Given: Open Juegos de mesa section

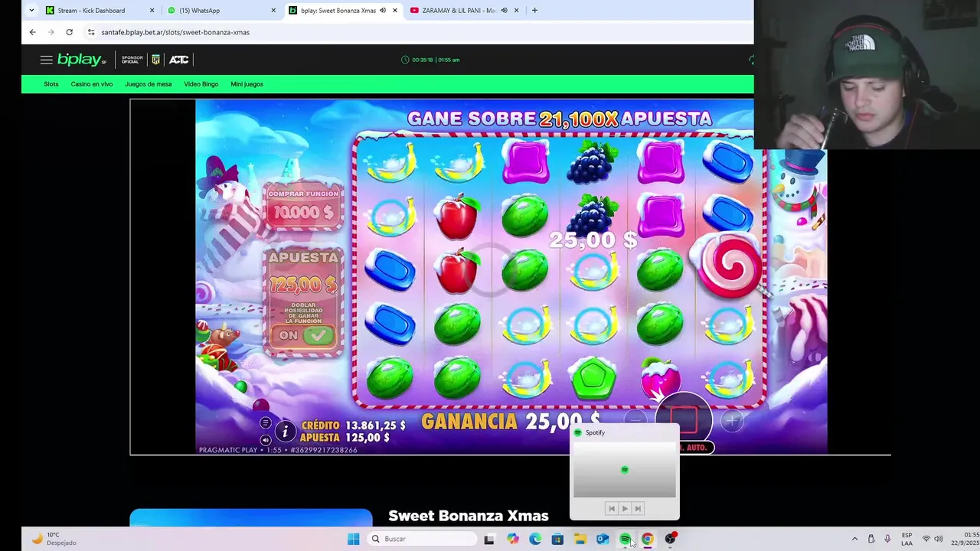Looking at the screenshot, I should point(148,84).
